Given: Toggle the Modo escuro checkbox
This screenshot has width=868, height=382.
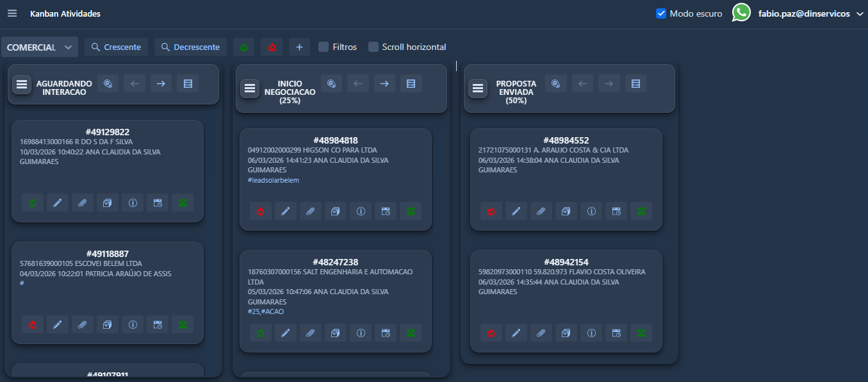Looking at the screenshot, I should [x=661, y=13].
